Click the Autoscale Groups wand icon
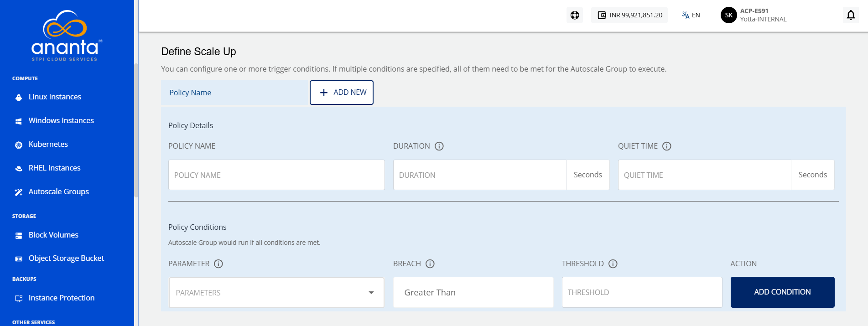Image resolution: width=868 pixels, height=326 pixels. tap(19, 192)
